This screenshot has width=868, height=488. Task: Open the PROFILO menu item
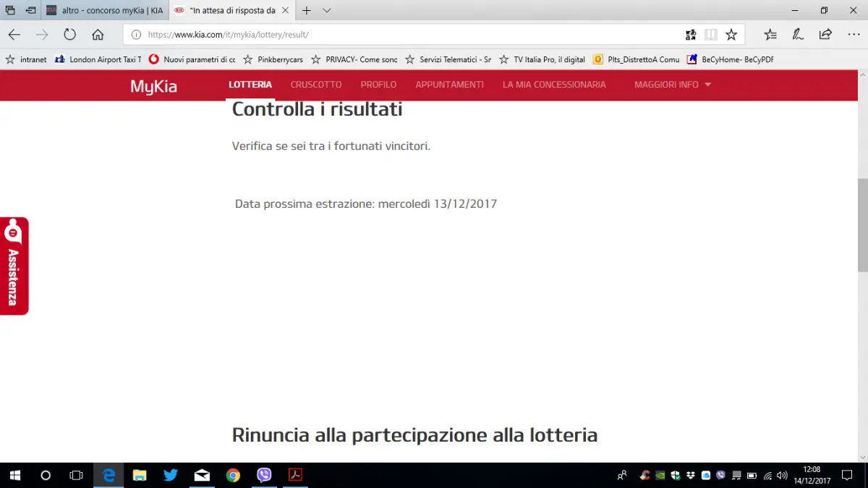pyautogui.click(x=378, y=85)
